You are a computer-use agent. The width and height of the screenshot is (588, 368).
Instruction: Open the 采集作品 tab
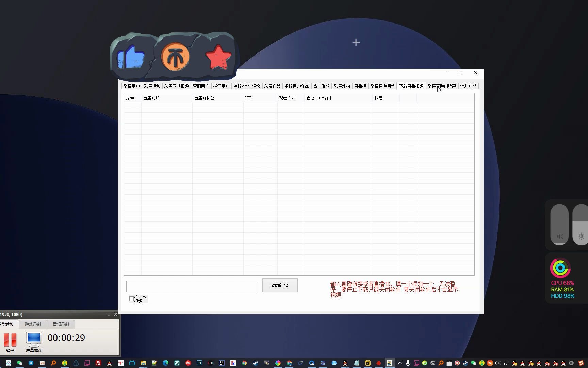[272, 86]
